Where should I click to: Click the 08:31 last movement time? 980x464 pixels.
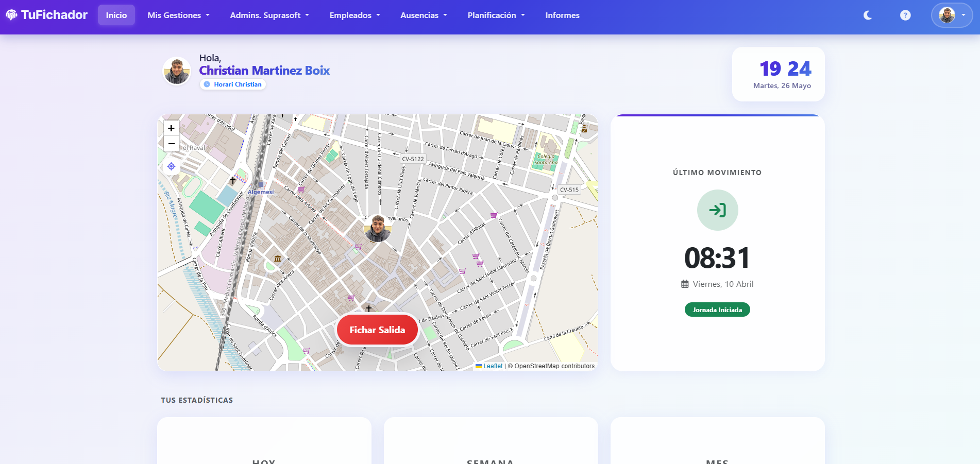[x=717, y=258]
